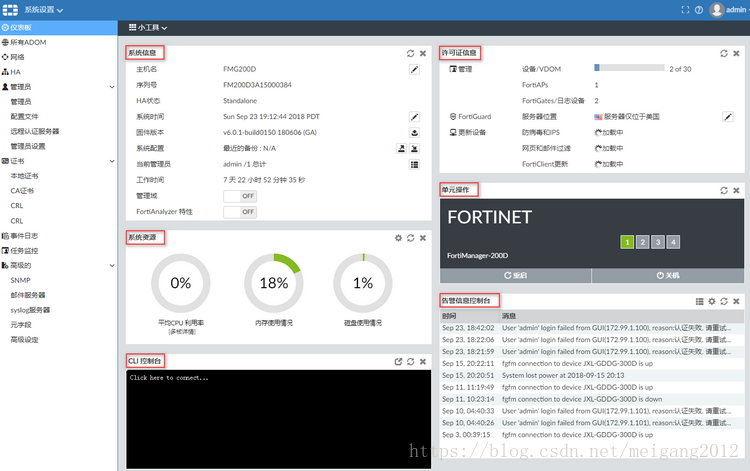The image size is (750, 471).
Task: Refresh the 系统资源 widget
Action: coord(410,238)
